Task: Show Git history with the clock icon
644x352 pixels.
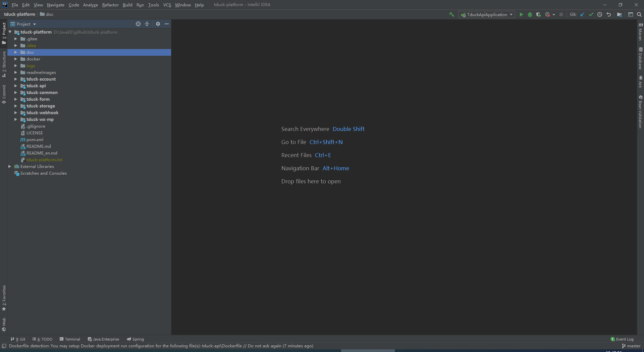Action: (600, 14)
